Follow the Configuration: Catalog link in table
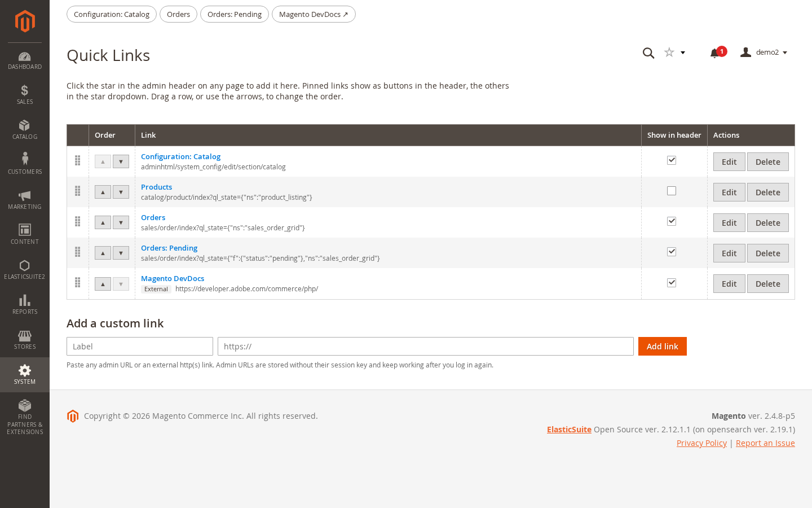812x508 pixels. [x=180, y=156]
